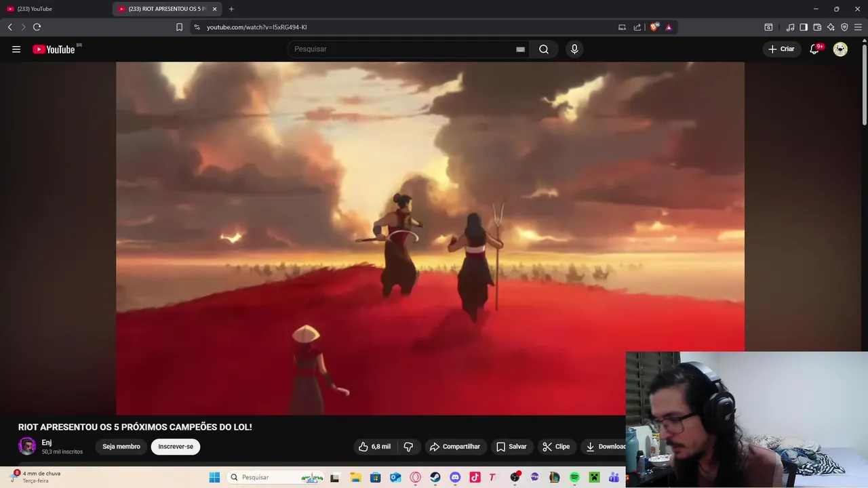The height and width of the screenshot is (488, 868).
Task: Bookmark this page icon
Action: click(x=179, y=27)
